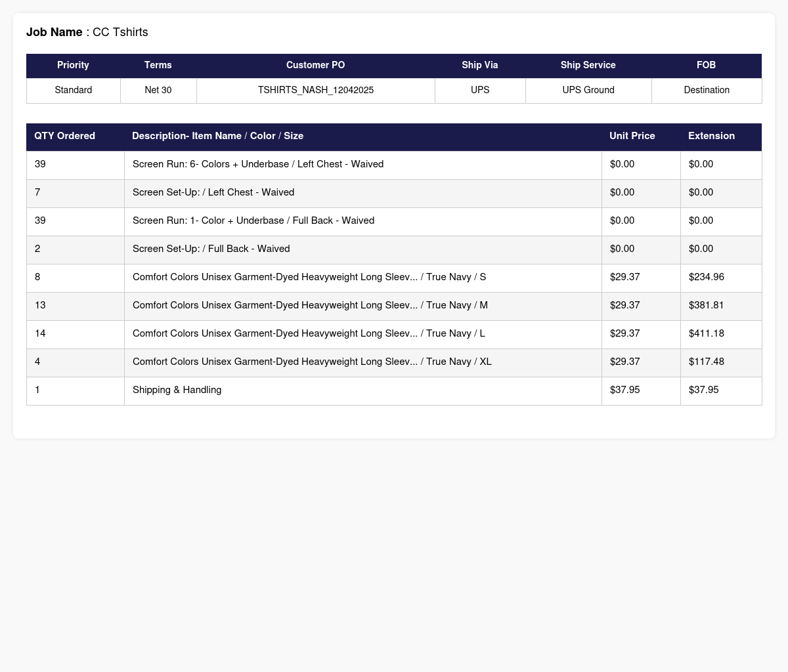Click the Unit Price header

tap(641, 136)
